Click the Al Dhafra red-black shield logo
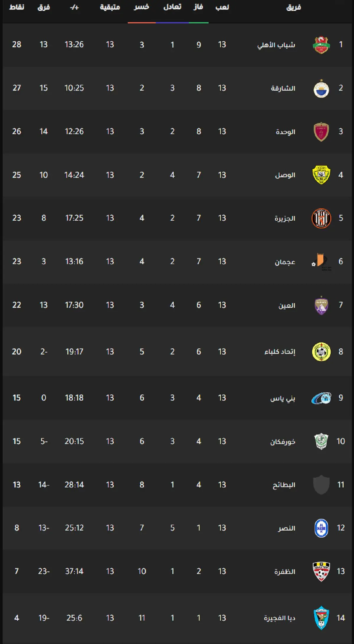The height and width of the screenshot is (644, 354). (x=321, y=572)
